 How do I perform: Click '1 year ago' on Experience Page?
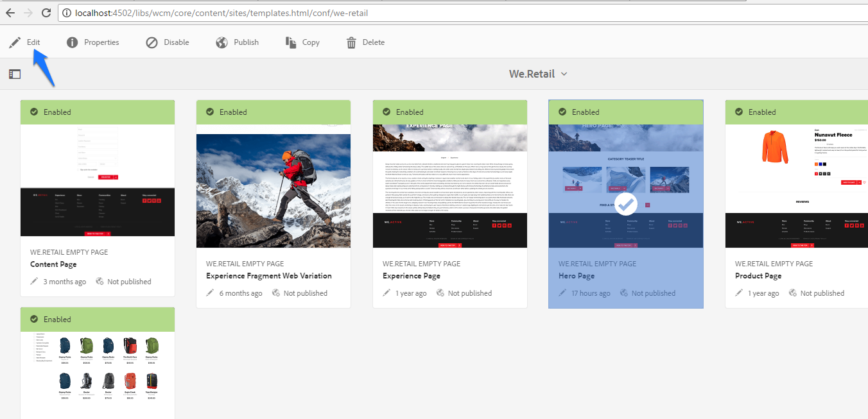click(x=412, y=293)
